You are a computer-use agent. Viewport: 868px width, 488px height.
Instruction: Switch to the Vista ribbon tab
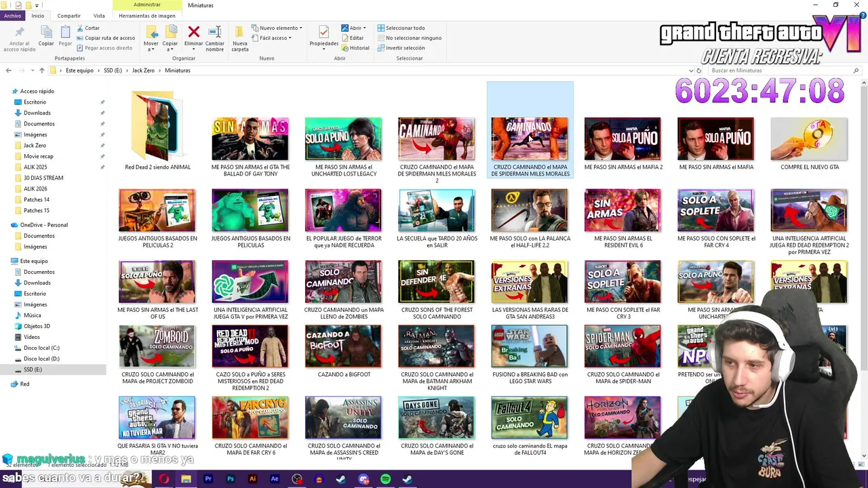tap(99, 16)
